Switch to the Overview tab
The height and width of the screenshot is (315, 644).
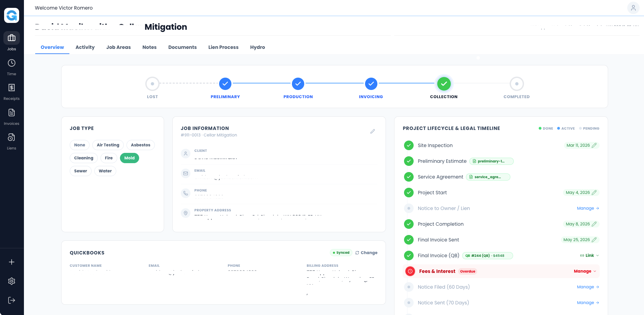[52, 47]
